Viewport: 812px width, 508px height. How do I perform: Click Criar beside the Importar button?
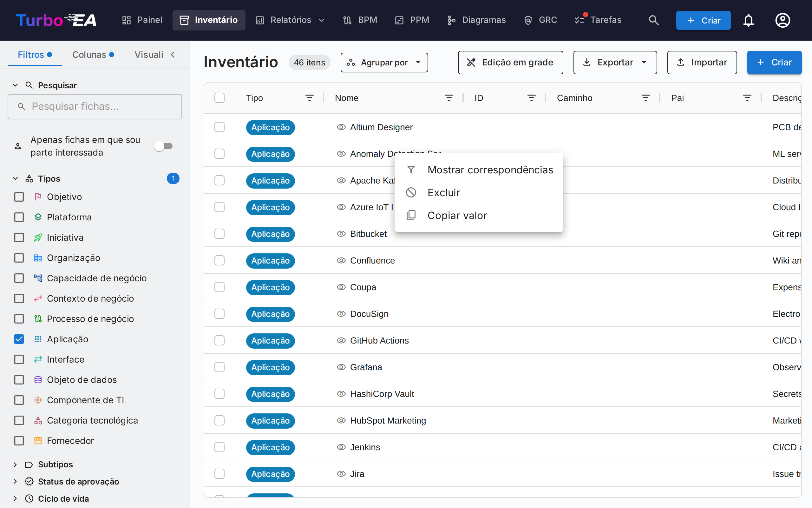point(774,63)
